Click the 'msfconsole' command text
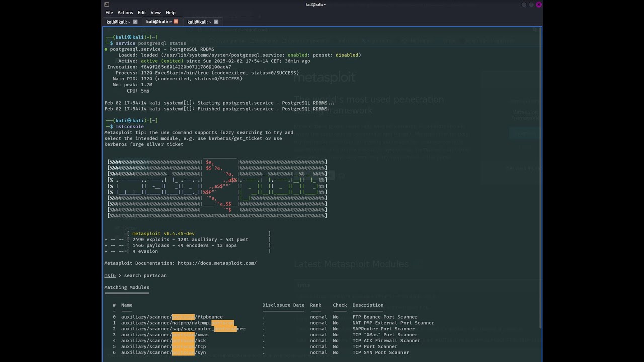644x362 pixels. coord(130,127)
